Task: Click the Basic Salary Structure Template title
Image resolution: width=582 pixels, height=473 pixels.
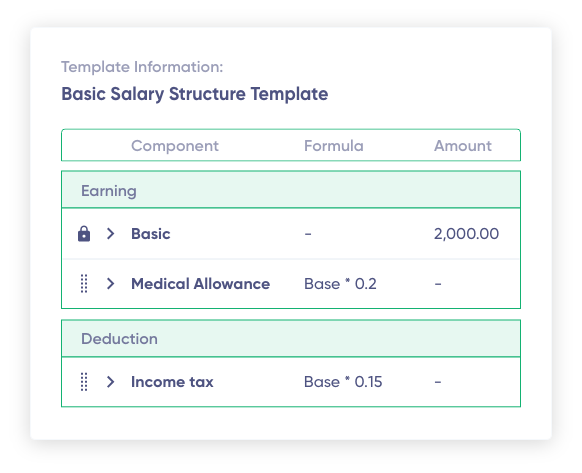Action: (194, 94)
